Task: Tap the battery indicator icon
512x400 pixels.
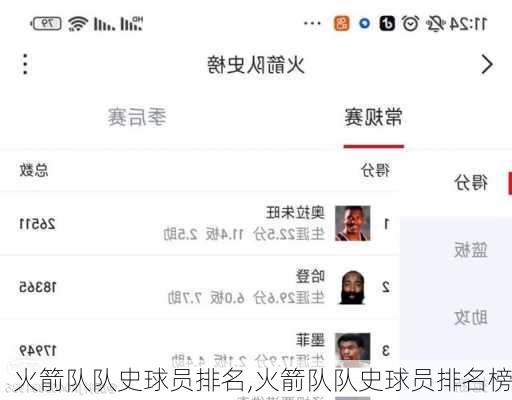Action: pyautogui.click(x=46, y=24)
